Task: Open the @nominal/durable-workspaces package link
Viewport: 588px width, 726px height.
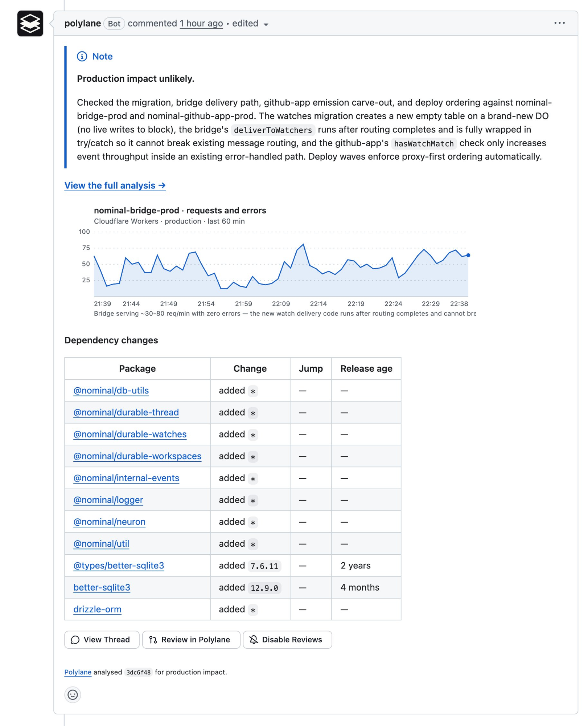Action: point(137,456)
